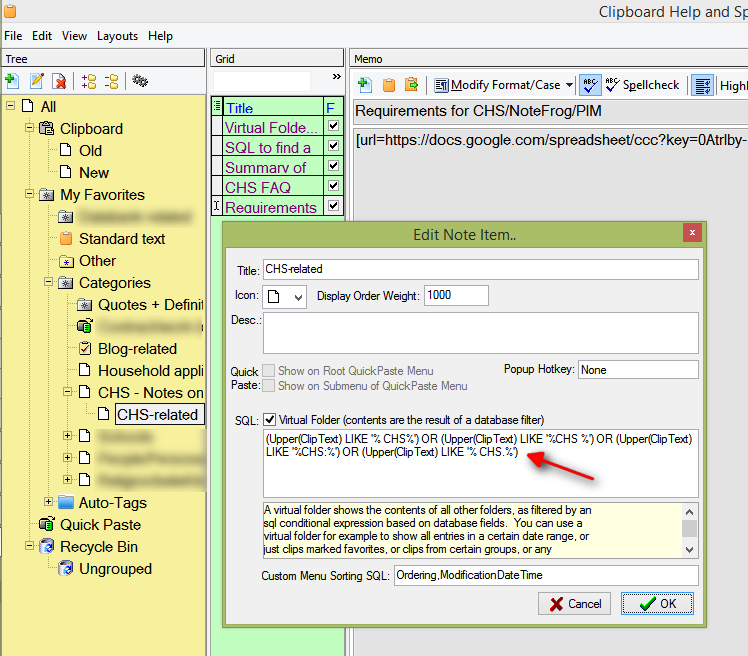Open the Modify Format/Case dropdown arrow
The height and width of the screenshot is (656, 748).
tap(569, 85)
